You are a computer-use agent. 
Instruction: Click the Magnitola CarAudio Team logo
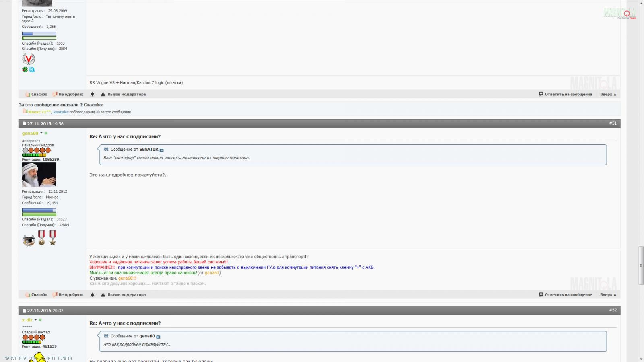(619, 14)
